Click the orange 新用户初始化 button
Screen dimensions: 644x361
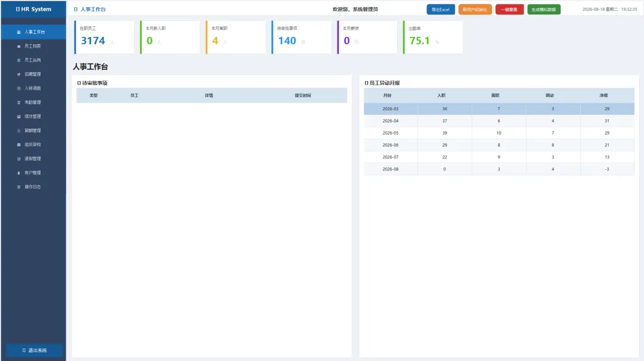[475, 10]
